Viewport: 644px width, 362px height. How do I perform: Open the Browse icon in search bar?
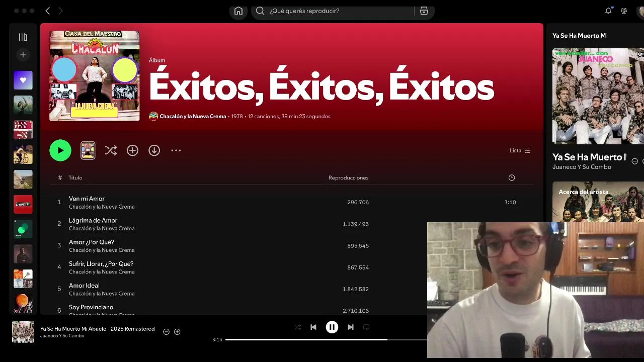click(424, 11)
